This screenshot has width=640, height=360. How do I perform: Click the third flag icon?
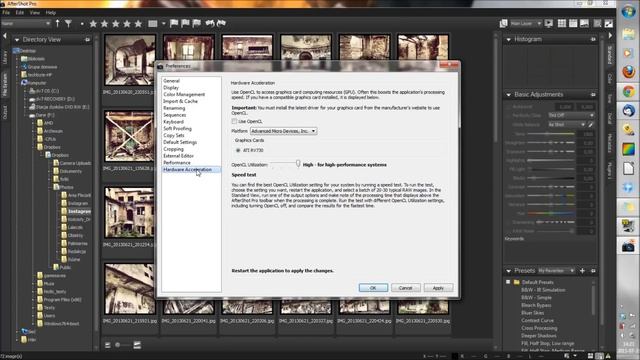(x=197, y=23)
